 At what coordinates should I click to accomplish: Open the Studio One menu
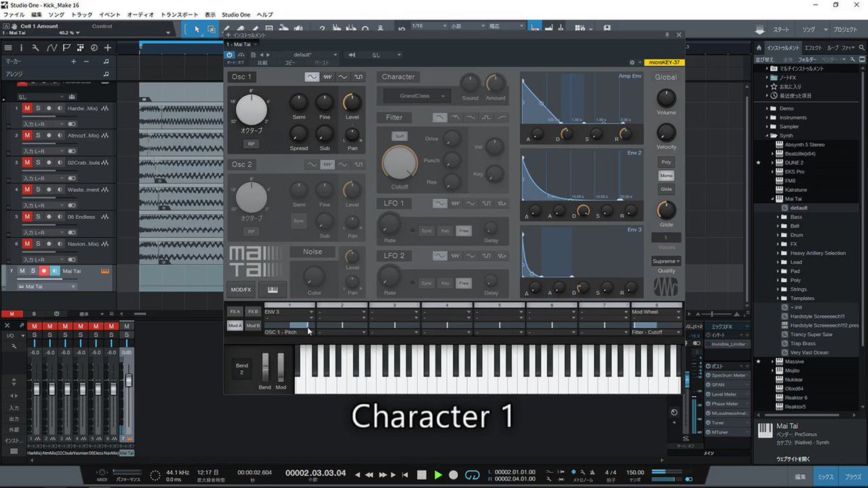click(237, 14)
